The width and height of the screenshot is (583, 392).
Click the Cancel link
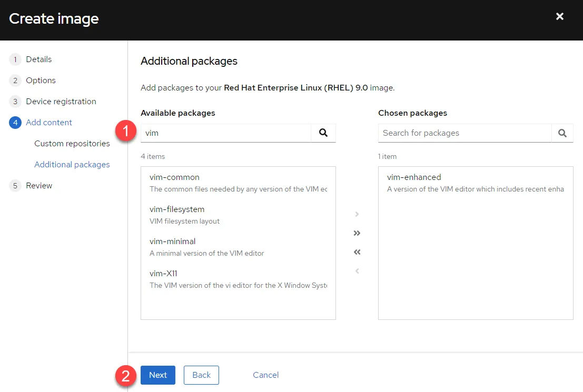coord(265,375)
